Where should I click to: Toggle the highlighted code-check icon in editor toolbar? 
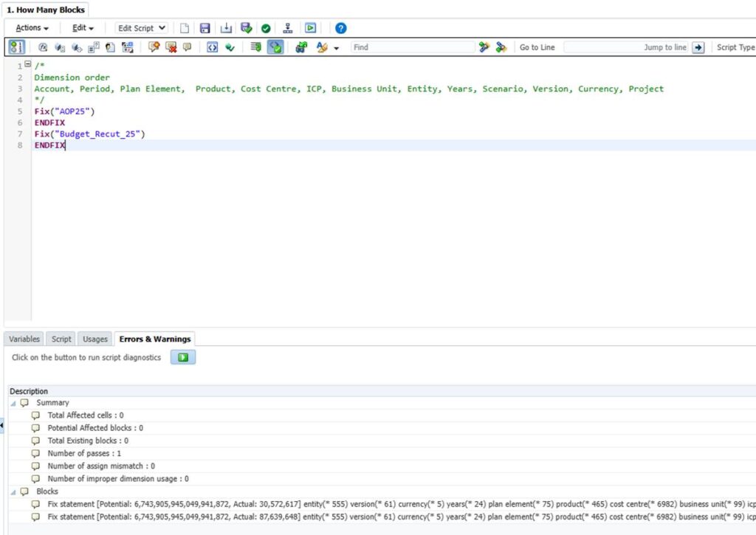(275, 47)
